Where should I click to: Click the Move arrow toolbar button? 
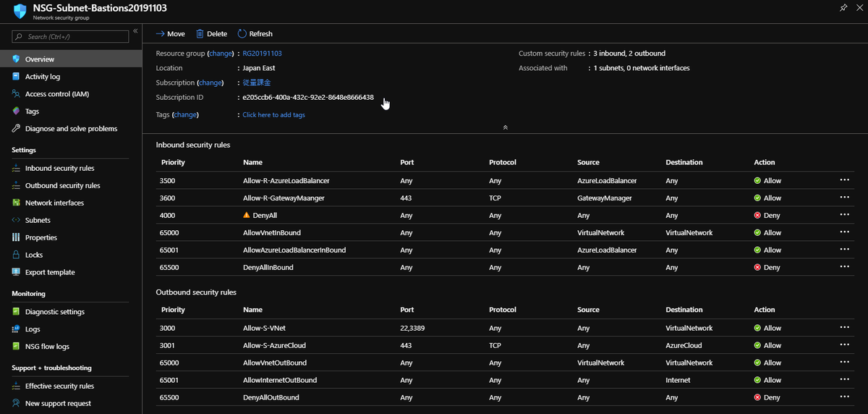(x=170, y=34)
